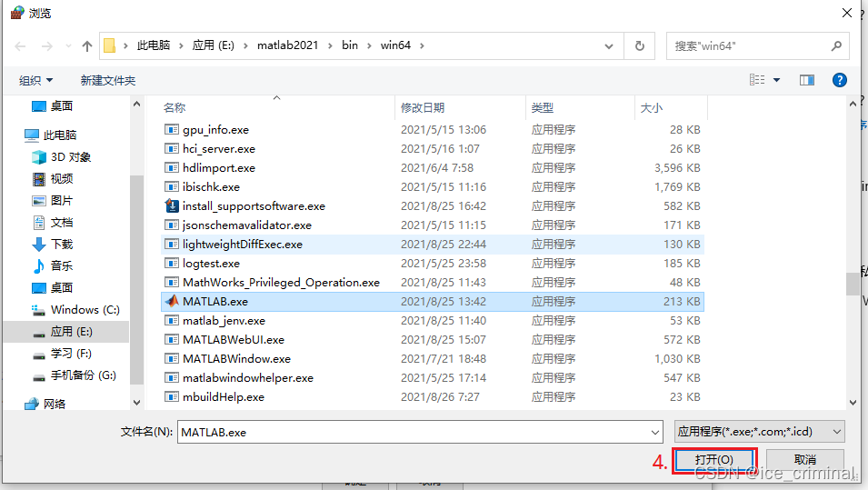Open the 组织 menu
The width and height of the screenshot is (868, 490).
tap(35, 81)
